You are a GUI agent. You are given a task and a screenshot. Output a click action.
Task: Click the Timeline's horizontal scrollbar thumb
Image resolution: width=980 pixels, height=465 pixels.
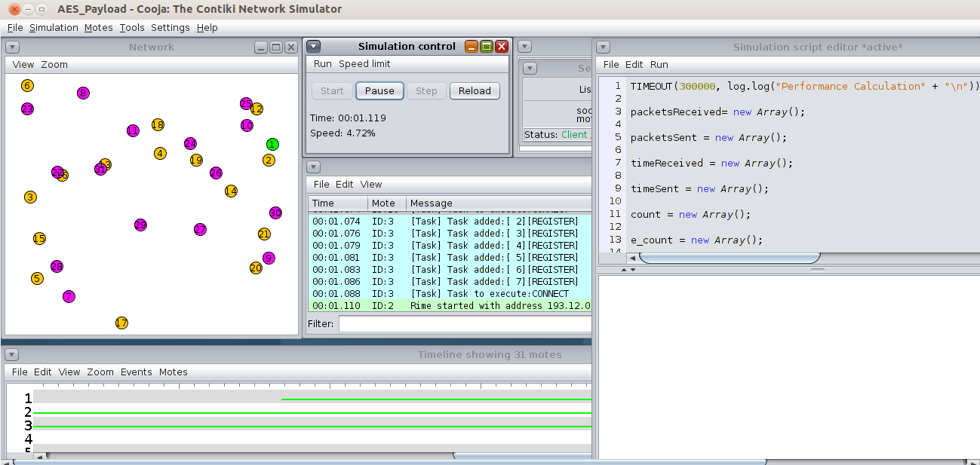coord(522,455)
